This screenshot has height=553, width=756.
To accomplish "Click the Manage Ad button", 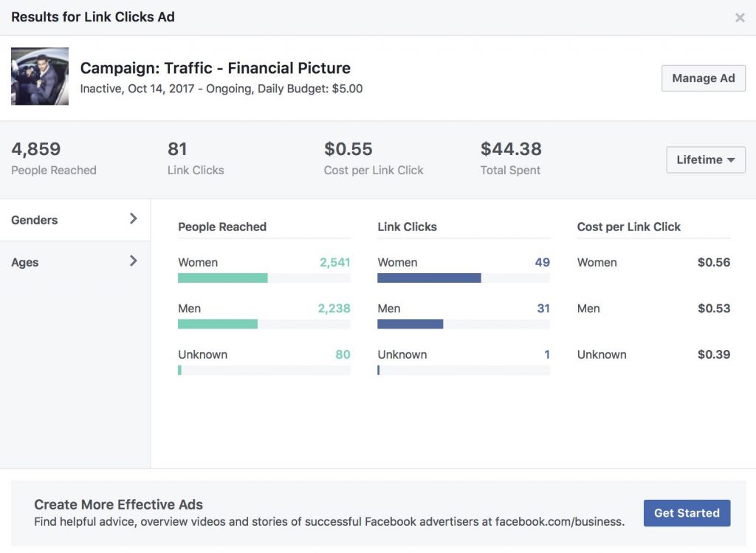I will [x=704, y=78].
